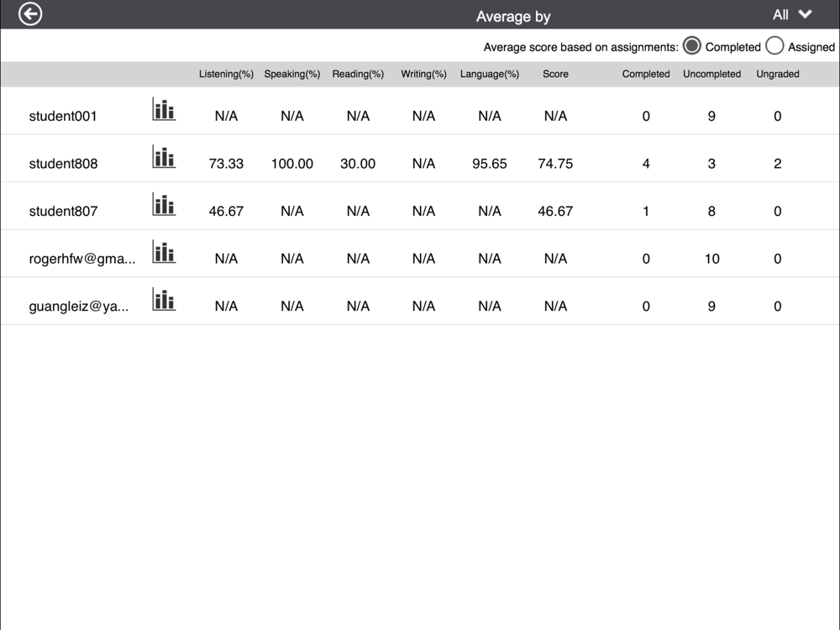Click the Listening(%) column header
The height and width of the screenshot is (630, 840).
pyautogui.click(x=226, y=74)
